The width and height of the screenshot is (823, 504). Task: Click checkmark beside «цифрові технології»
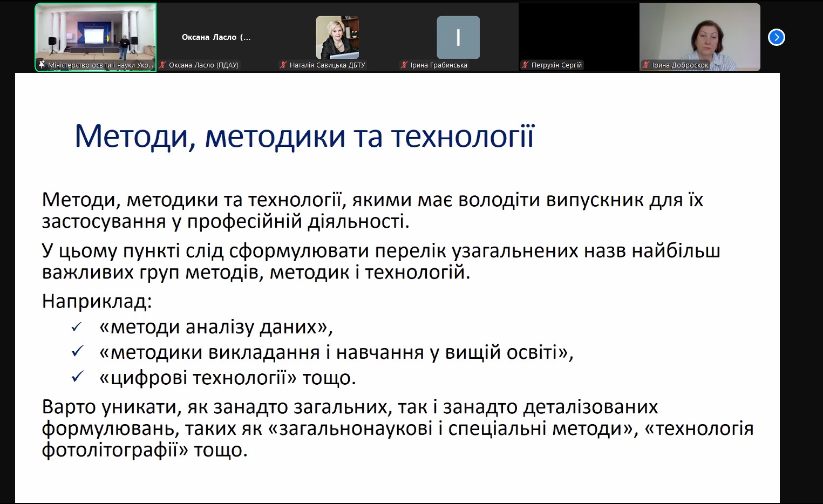[77, 377]
